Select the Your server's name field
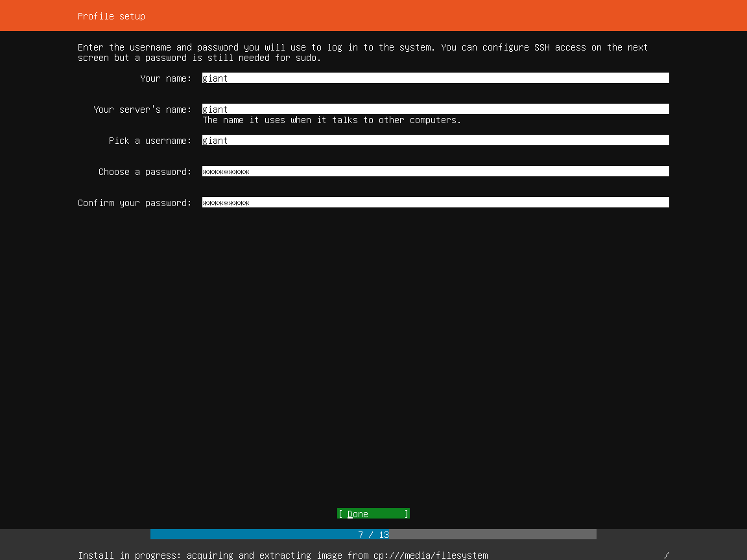Image resolution: width=747 pixels, height=560 pixels. tap(436, 109)
